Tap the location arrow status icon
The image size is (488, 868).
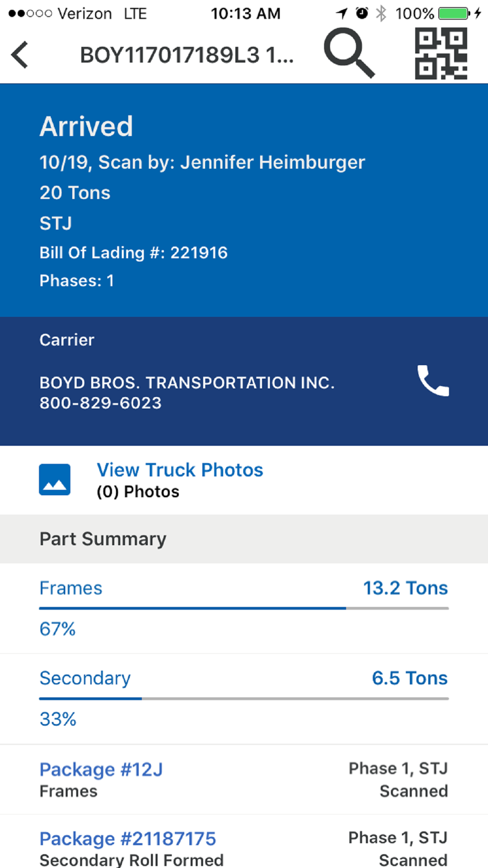pos(342,13)
